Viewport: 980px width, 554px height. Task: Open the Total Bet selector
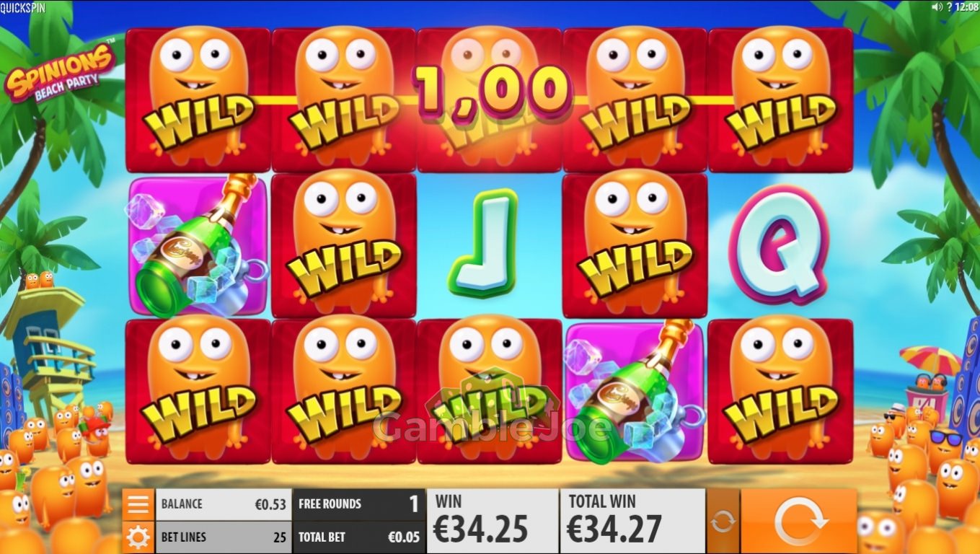tap(359, 537)
